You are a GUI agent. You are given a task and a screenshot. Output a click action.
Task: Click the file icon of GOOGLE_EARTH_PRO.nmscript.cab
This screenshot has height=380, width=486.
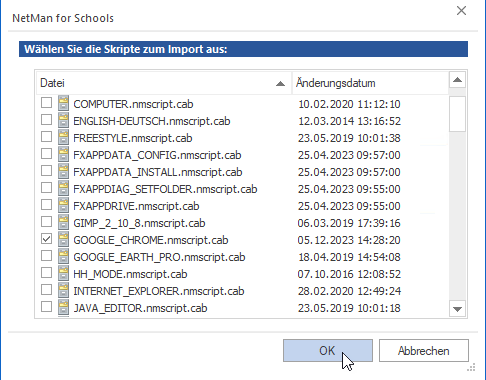(x=63, y=256)
